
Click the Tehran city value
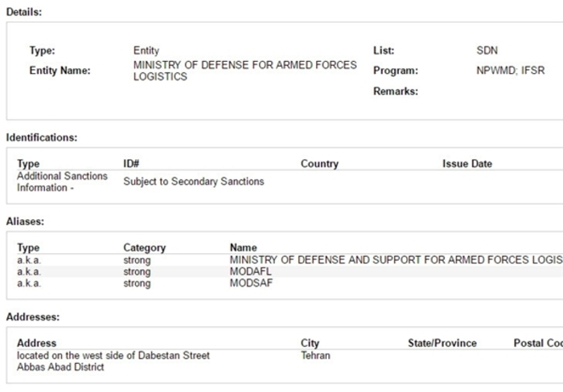click(315, 355)
